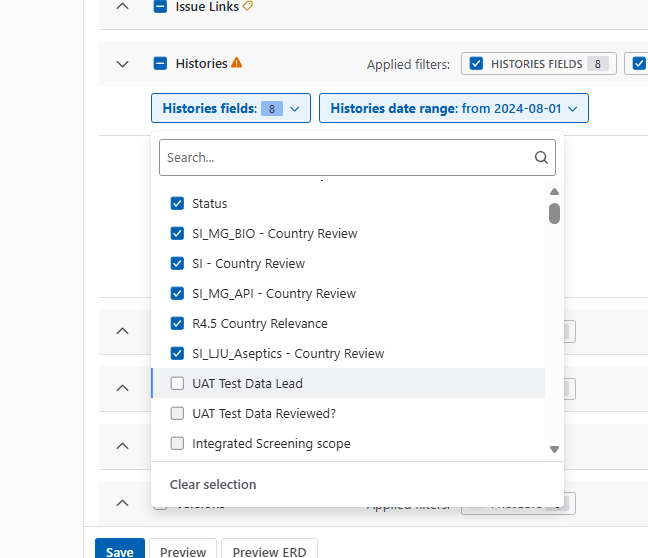Click the search magnifier icon
The width and height of the screenshot is (648, 558).
click(541, 157)
